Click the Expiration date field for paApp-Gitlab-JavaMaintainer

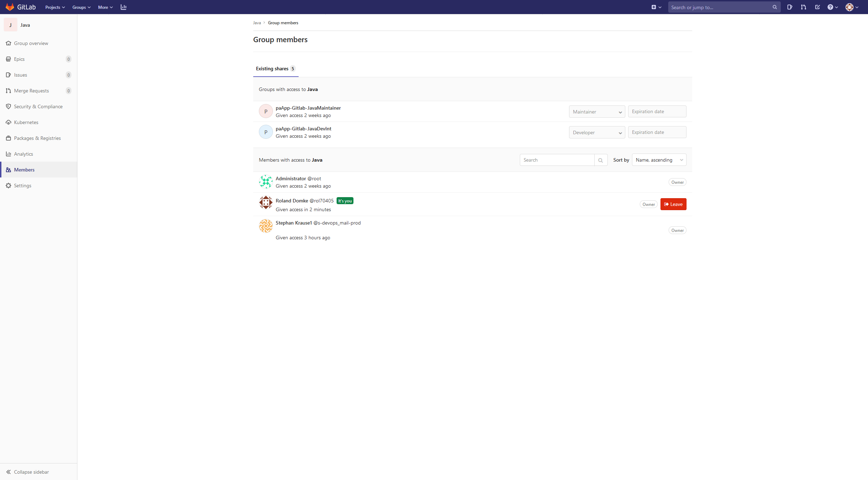pos(657,111)
